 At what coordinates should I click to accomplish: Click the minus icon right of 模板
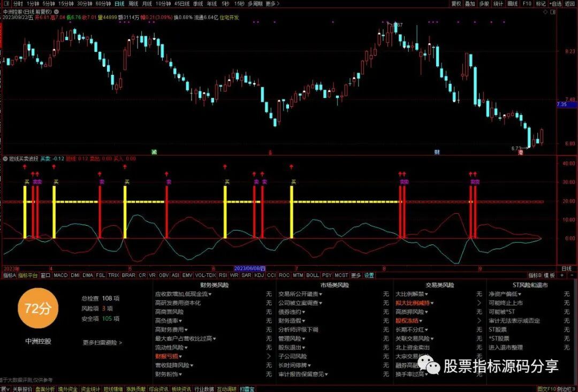(x=572, y=275)
